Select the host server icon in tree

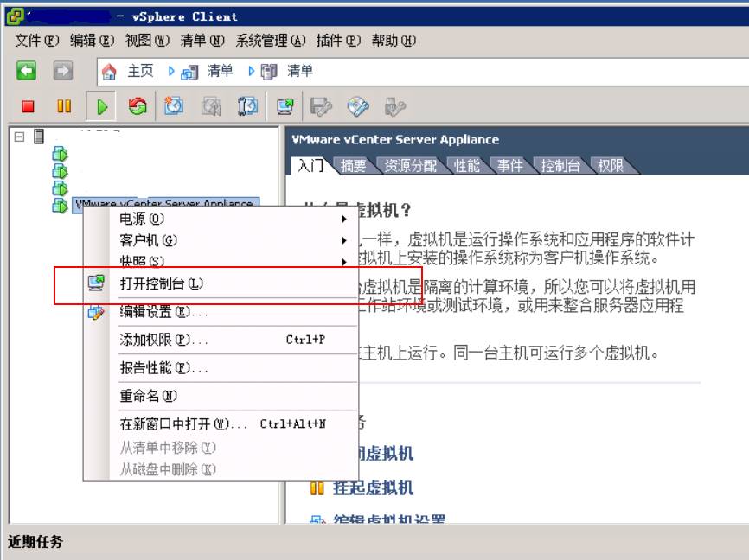(x=39, y=137)
